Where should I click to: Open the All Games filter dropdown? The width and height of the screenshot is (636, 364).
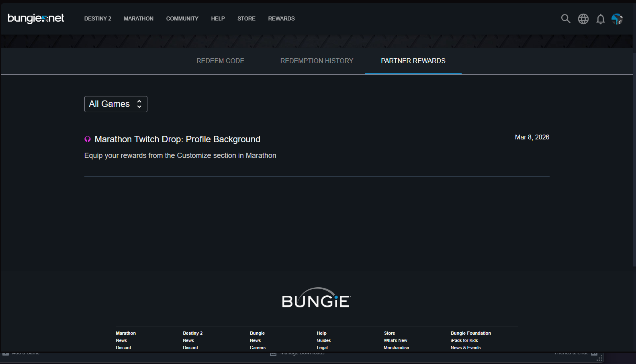(x=116, y=104)
